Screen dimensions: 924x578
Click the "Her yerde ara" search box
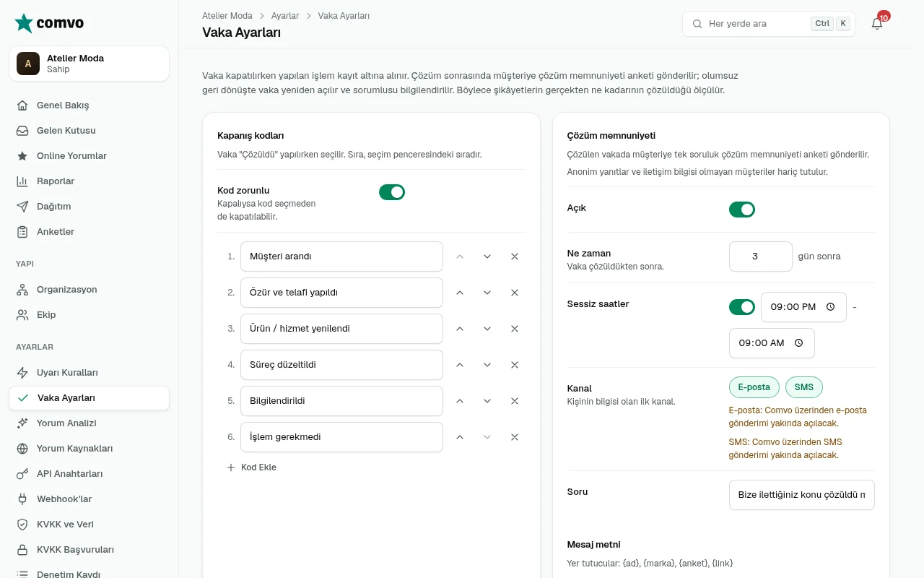[x=769, y=24]
